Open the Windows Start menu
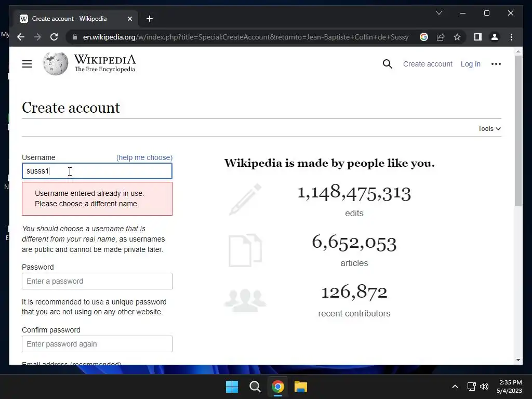Viewport: 532px width, 399px height. pyautogui.click(x=232, y=387)
